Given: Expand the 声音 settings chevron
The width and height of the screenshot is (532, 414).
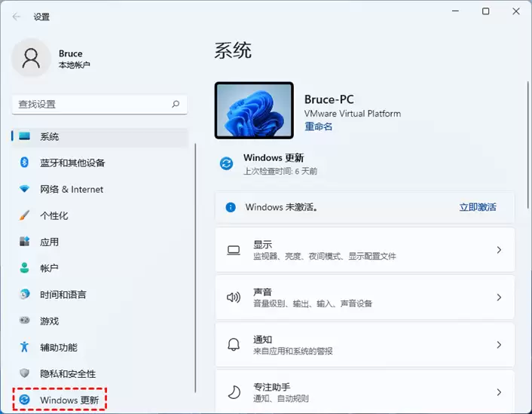Looking at the screenshot, I should 499,297.
